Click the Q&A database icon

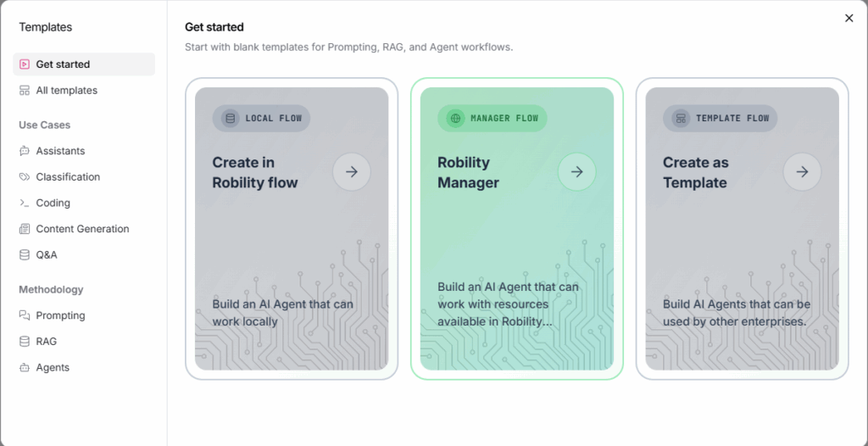[x=25, y=255]
